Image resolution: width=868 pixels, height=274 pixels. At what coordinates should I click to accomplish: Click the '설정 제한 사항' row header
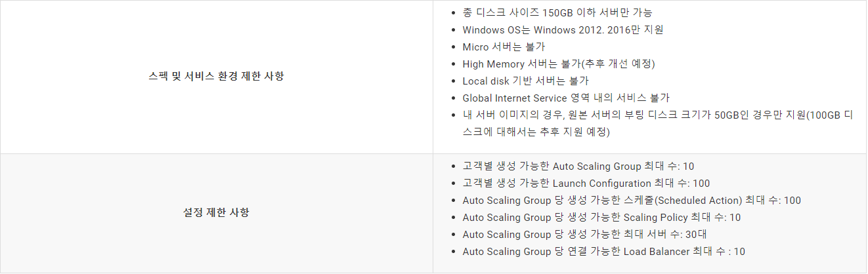point(217,213)
